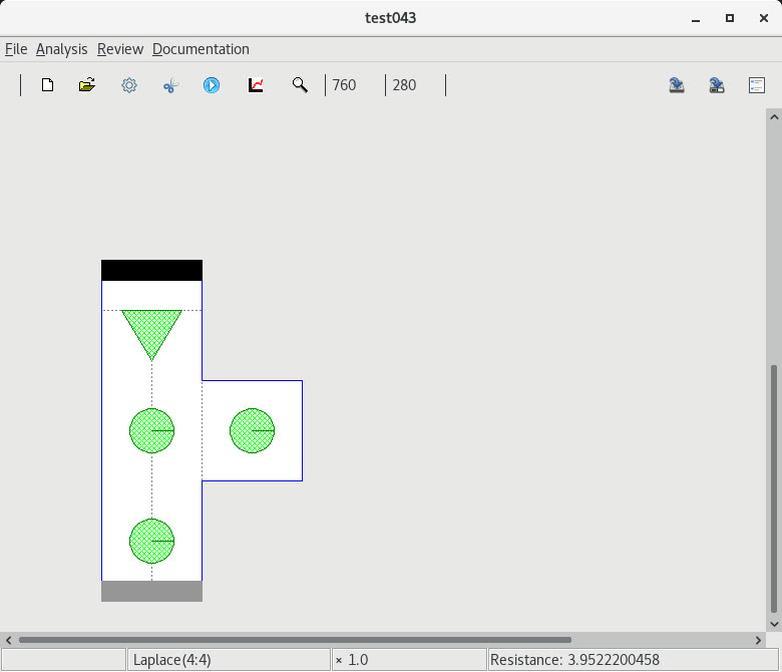Click the horizontal scrollbar thumb
Image resolution: width=782 pixels, height=672 pixels.
[295, 640]
